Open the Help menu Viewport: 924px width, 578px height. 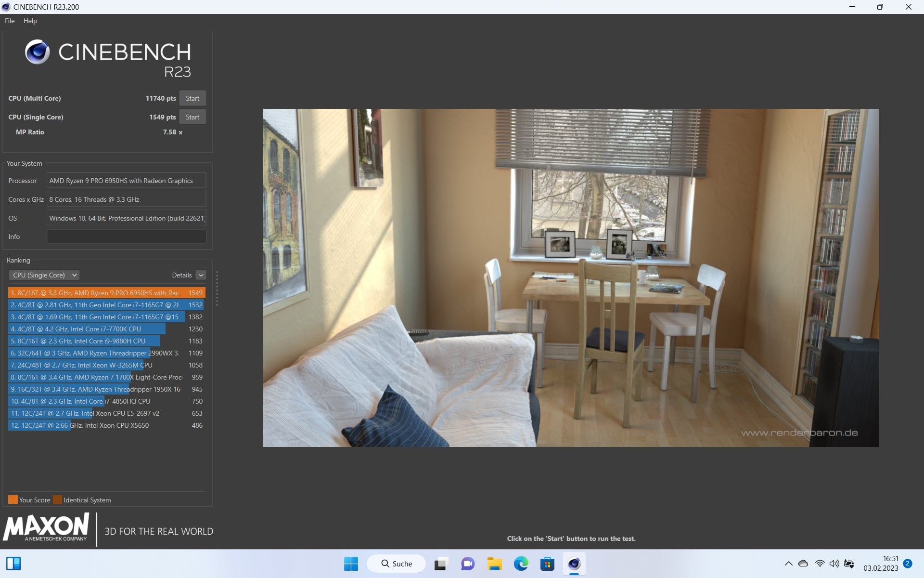30,21
